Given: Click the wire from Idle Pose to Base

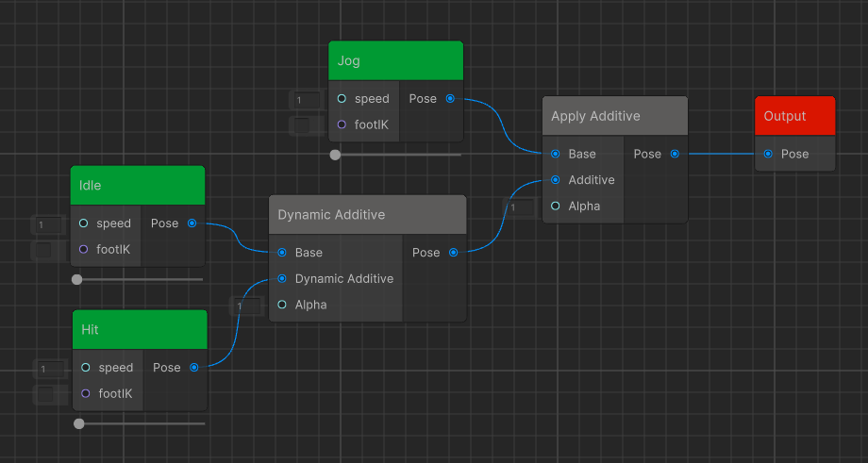Looking at the screenshot, I should point(237,238).
